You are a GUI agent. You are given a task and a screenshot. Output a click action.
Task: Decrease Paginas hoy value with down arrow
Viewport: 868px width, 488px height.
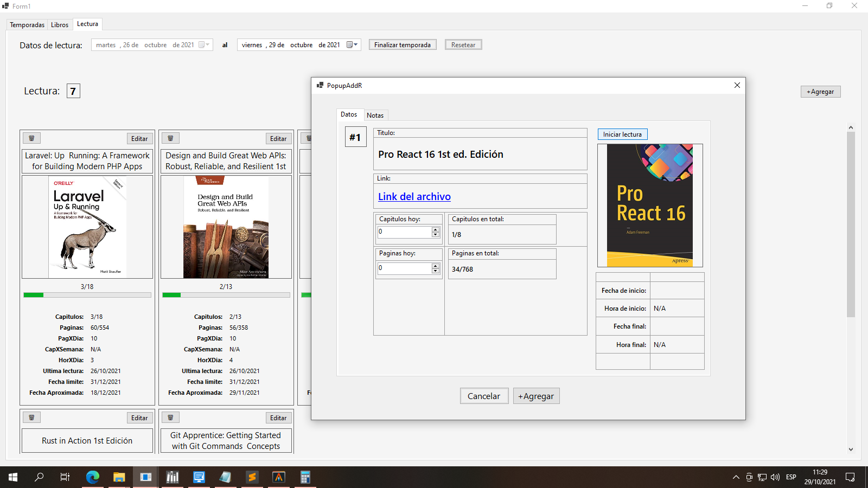coord(435,271)
